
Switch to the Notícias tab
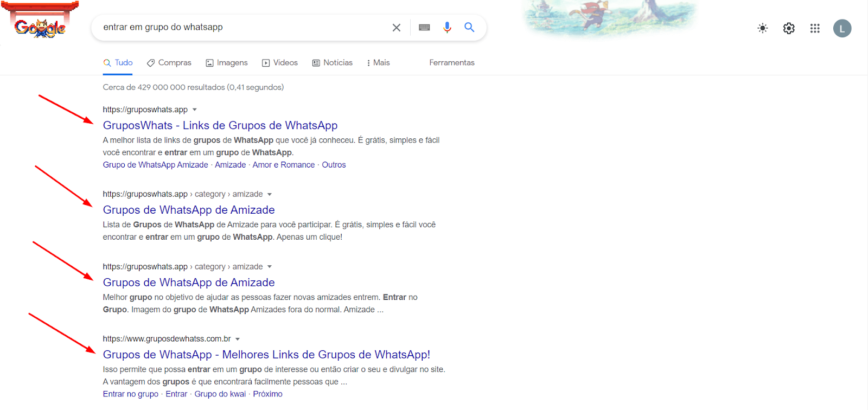point(333,63)
